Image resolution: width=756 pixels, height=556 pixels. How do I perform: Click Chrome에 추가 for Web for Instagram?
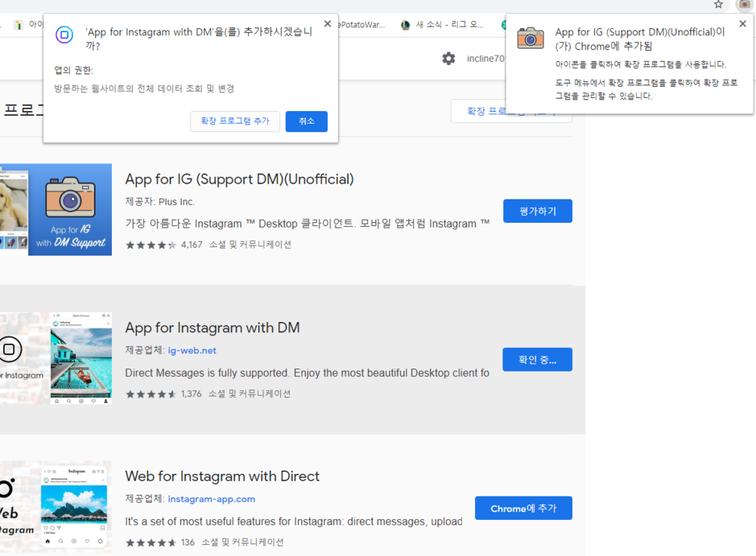point(524,508)
